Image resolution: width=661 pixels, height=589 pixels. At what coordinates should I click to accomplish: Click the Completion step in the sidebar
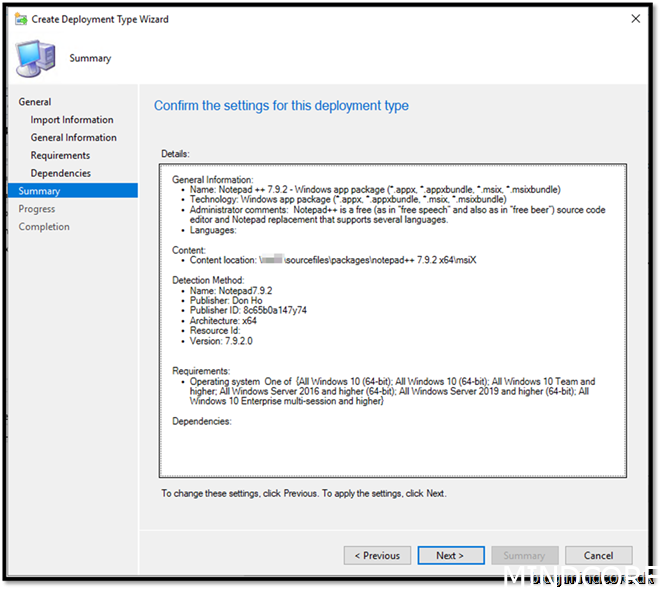pyautogui.click(x=44, y=227)
